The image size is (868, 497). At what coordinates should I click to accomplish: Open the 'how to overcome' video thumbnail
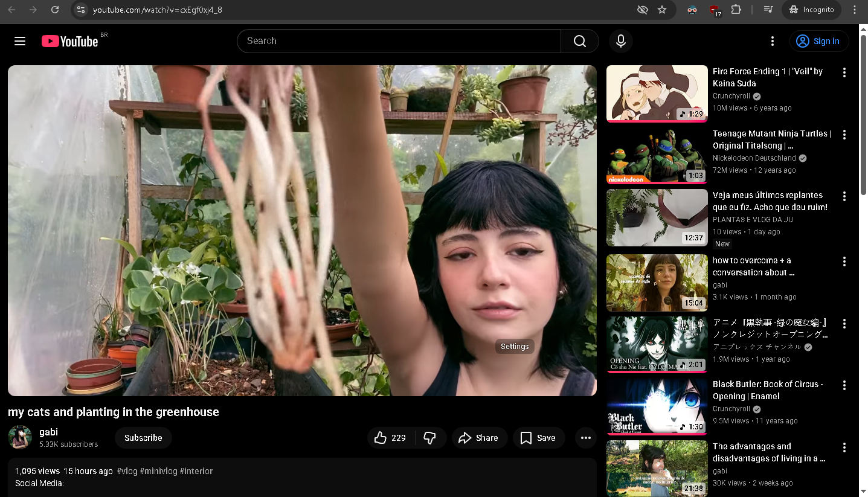(x=657, y=283)
